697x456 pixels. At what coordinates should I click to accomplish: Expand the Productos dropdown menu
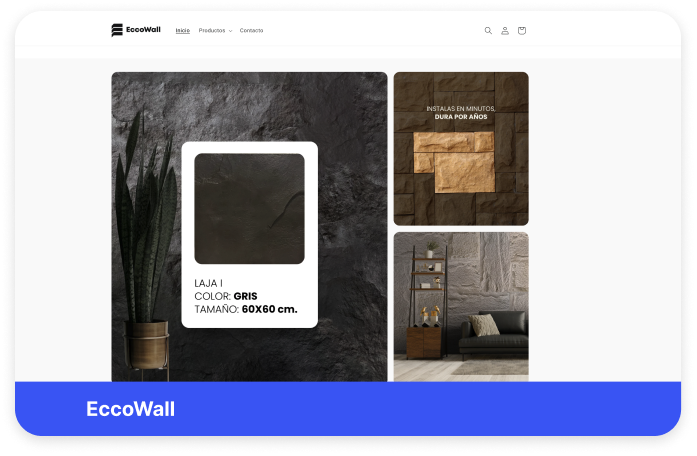pos(212,31)
